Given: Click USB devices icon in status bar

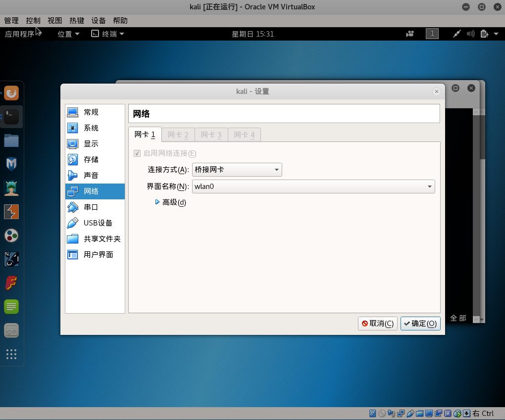Looking at the screenshot, I should pos(410,414).
